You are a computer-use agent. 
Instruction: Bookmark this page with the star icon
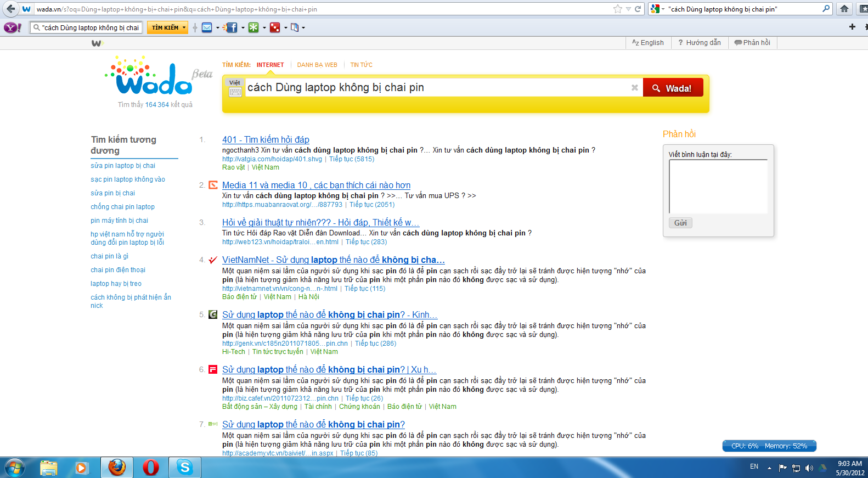point(618,9)
